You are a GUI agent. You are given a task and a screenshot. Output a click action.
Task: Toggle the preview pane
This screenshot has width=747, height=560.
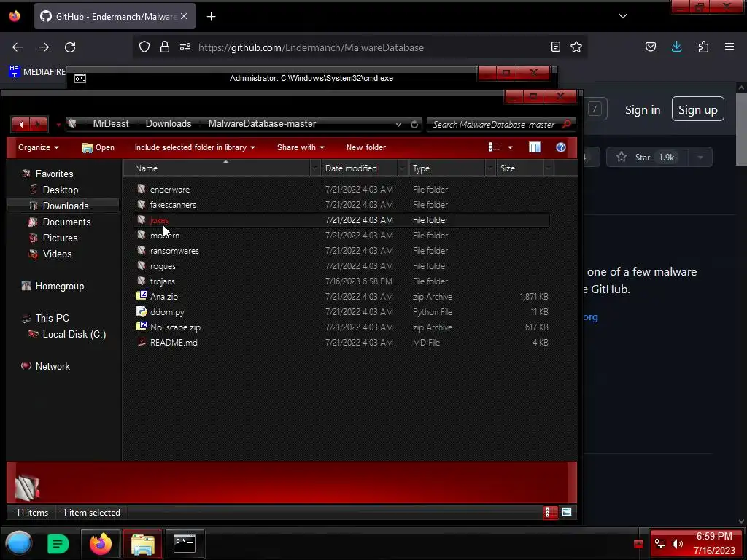(535, 147)
